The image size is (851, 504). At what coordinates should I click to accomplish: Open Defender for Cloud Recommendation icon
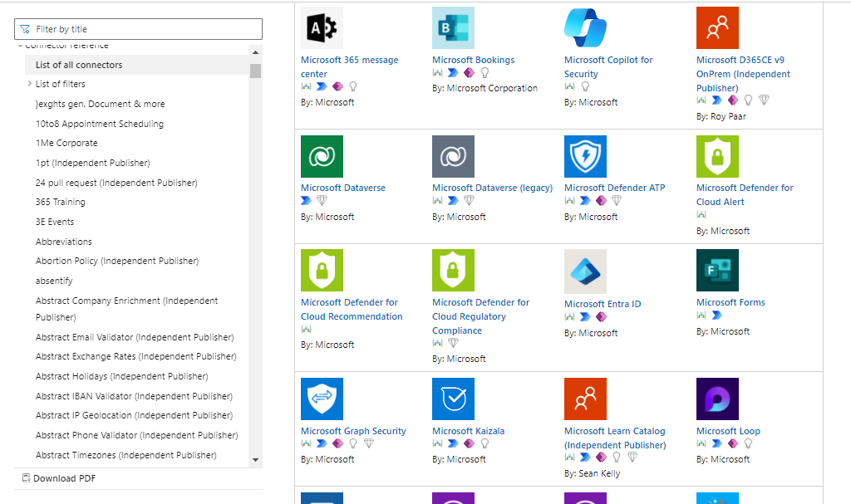tap(322, 270)
